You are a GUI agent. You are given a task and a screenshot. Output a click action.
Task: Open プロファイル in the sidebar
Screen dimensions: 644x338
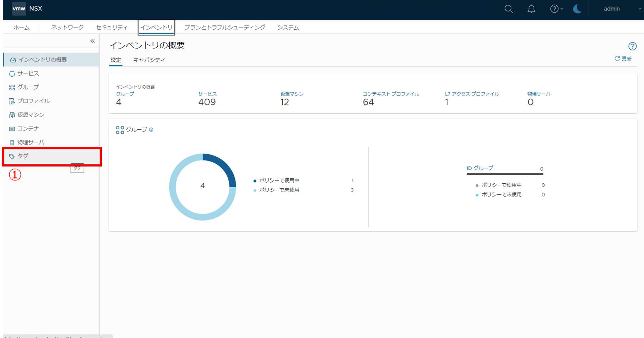click(33, 101)
